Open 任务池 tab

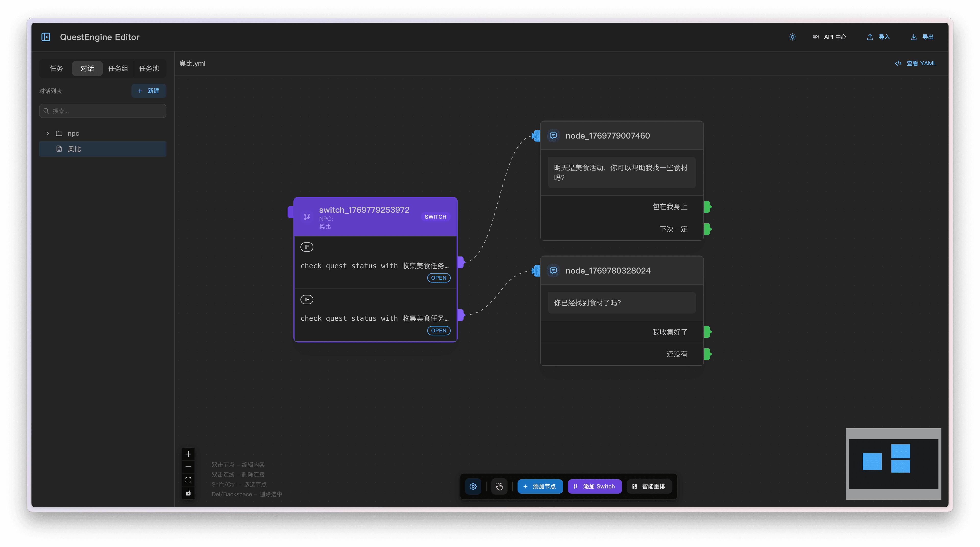click(149, 68)
